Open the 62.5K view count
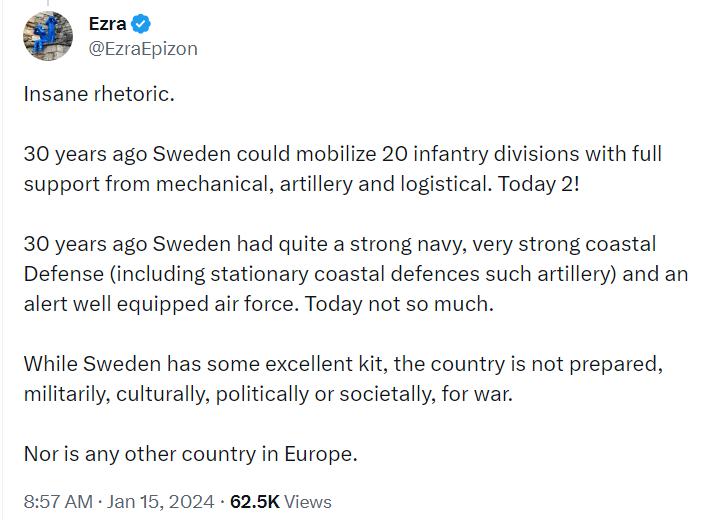Viewport: 710px width, 520px height. point(254,502)
